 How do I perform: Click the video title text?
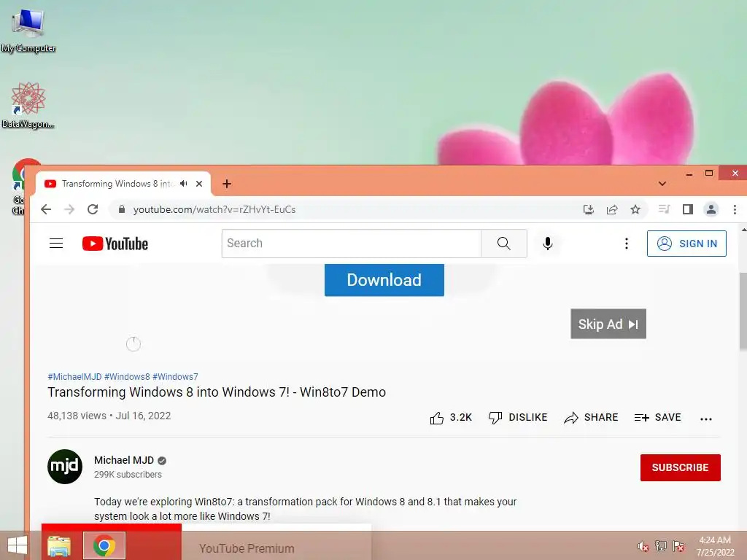217,392
